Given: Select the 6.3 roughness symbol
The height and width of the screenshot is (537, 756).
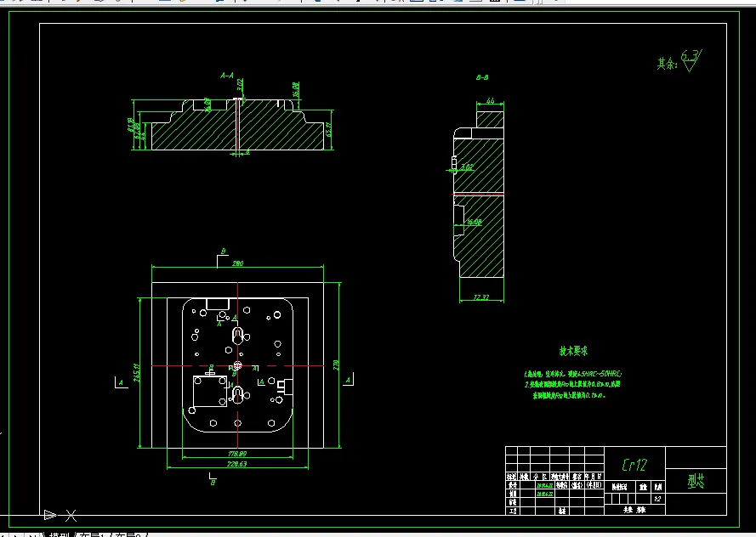Looking at the screenshot, I should 691,60.
